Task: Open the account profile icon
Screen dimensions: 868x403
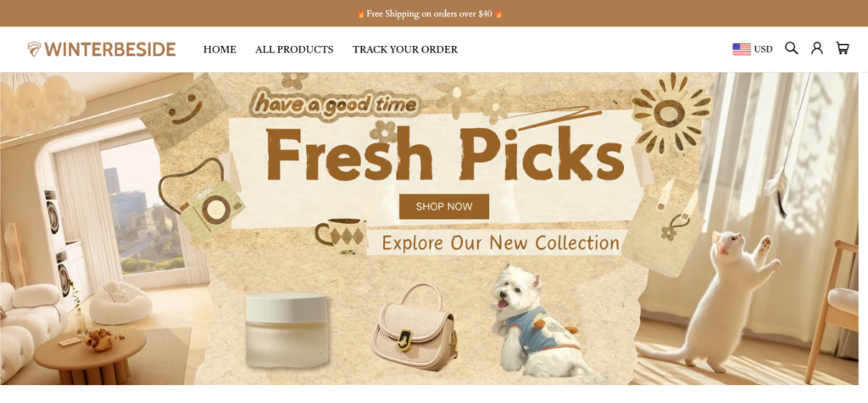Action: (817, 48)
